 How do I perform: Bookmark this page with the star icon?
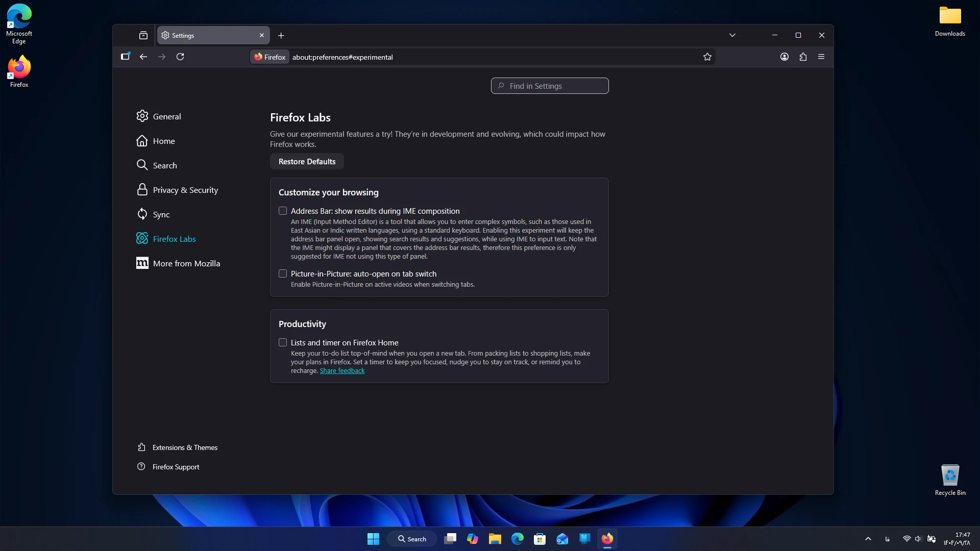(707, 57)
